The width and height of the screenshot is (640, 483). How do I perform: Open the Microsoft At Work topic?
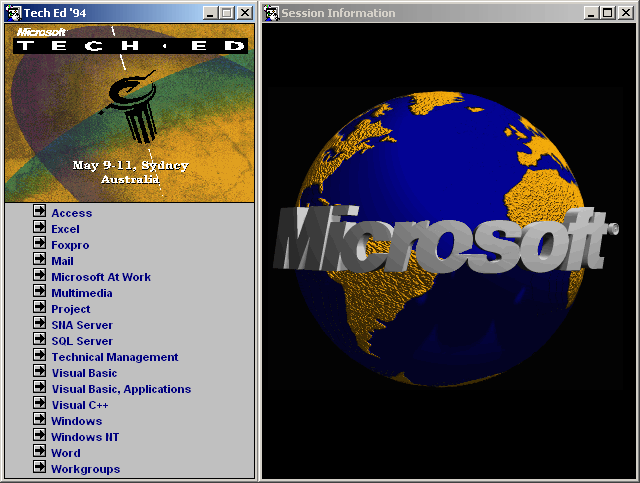[x=101, y=277]
